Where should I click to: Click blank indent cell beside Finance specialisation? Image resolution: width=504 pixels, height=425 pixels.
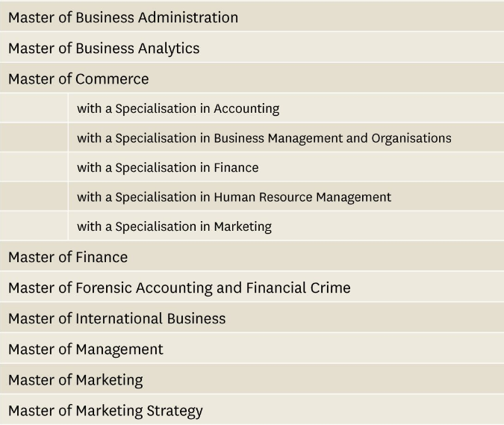pos(34,168)
